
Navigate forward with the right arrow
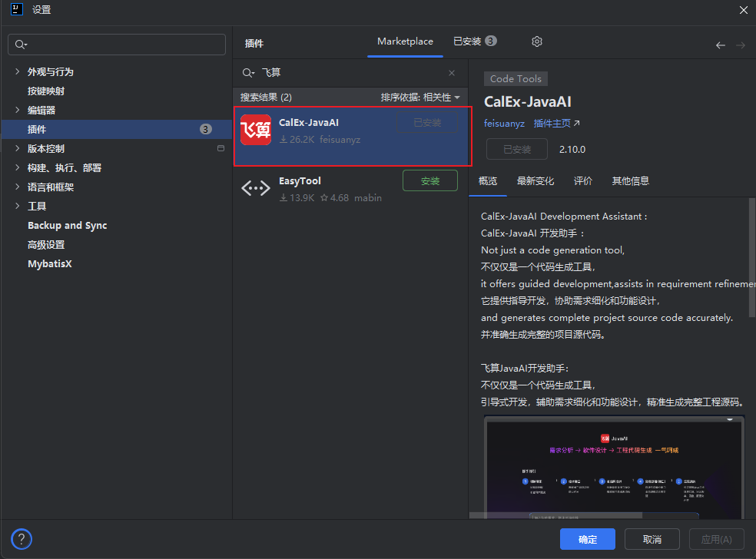point(741,45)
